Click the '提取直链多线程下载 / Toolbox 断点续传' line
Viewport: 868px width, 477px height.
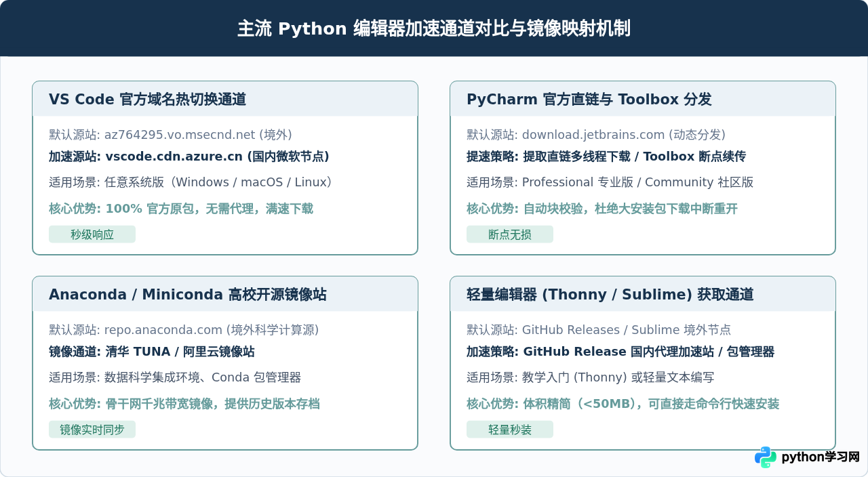(606, 157)
